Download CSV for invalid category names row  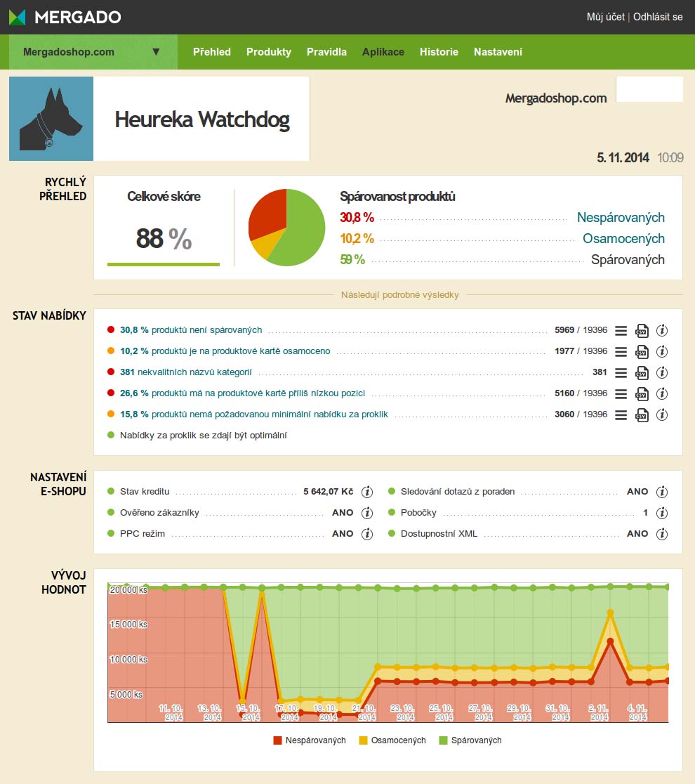[642, 372]
